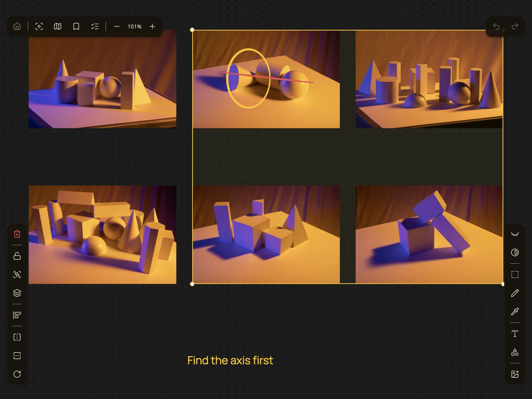Zoom in with the plus button
This screenshot has width=532, height=399.
(152, 26)
